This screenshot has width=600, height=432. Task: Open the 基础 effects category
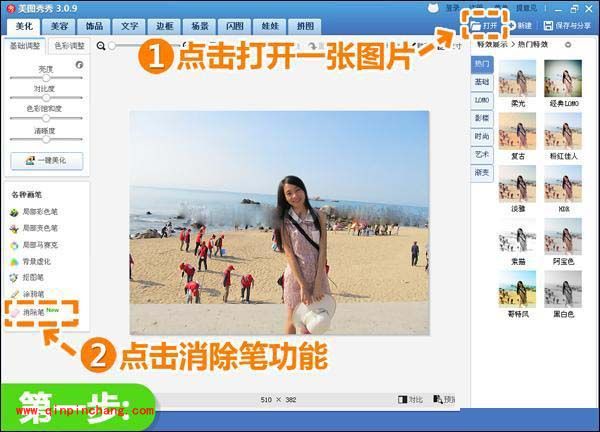pyautogui.click(x=482, y=82)
